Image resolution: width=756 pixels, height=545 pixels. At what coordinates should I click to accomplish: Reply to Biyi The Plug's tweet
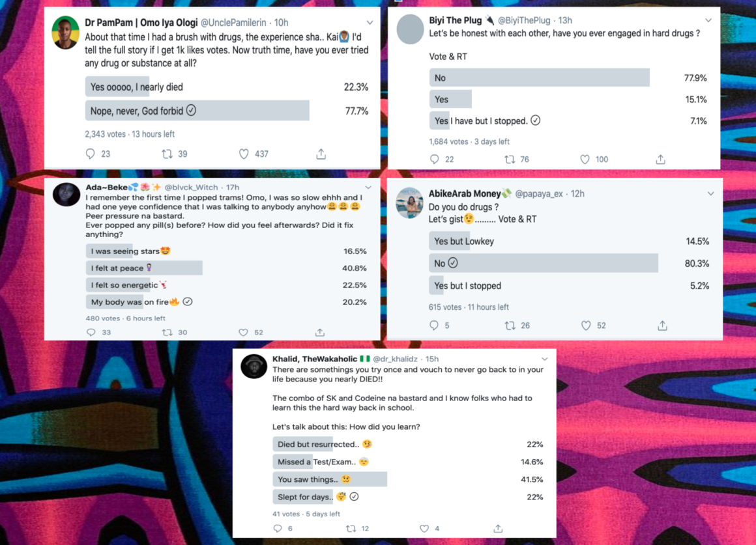coord(435,159)
